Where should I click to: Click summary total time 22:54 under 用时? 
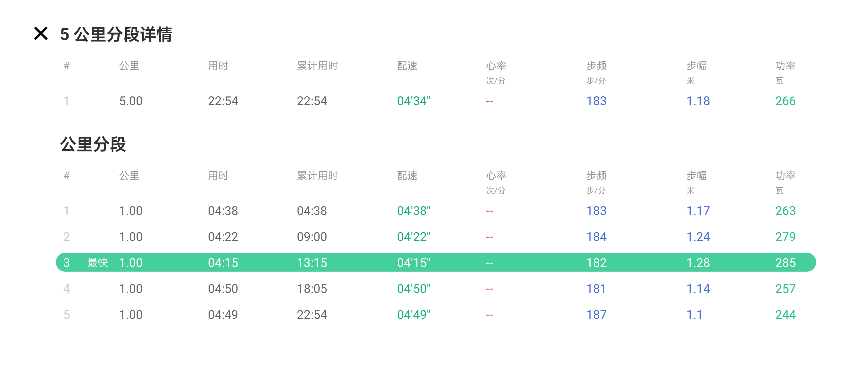tap(223, 101)
